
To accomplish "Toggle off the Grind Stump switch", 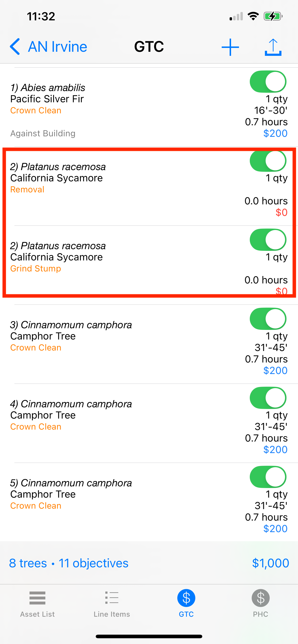I will pos(268,240).
